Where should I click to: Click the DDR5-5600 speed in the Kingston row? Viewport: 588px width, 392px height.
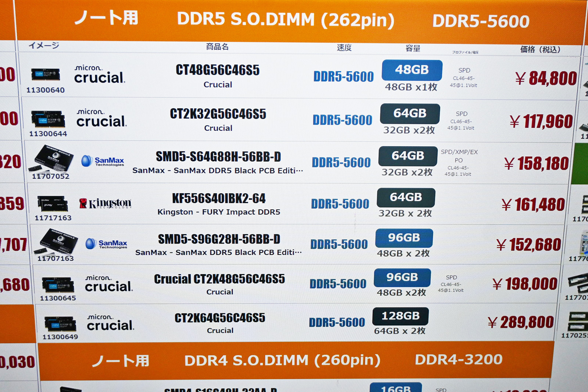[340, 204]
